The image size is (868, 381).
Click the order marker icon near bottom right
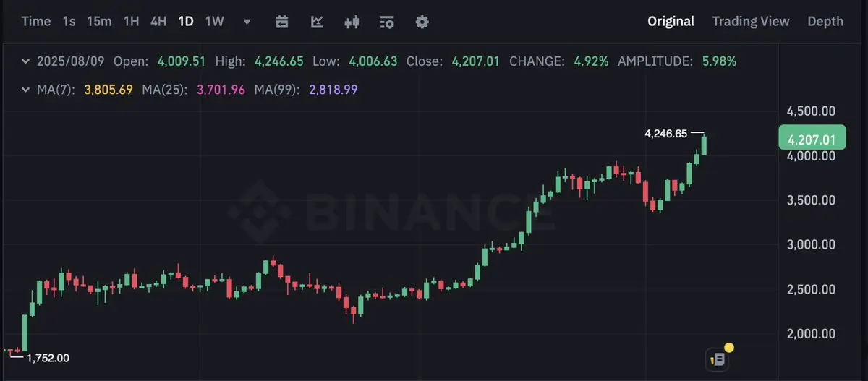[718, 358]
